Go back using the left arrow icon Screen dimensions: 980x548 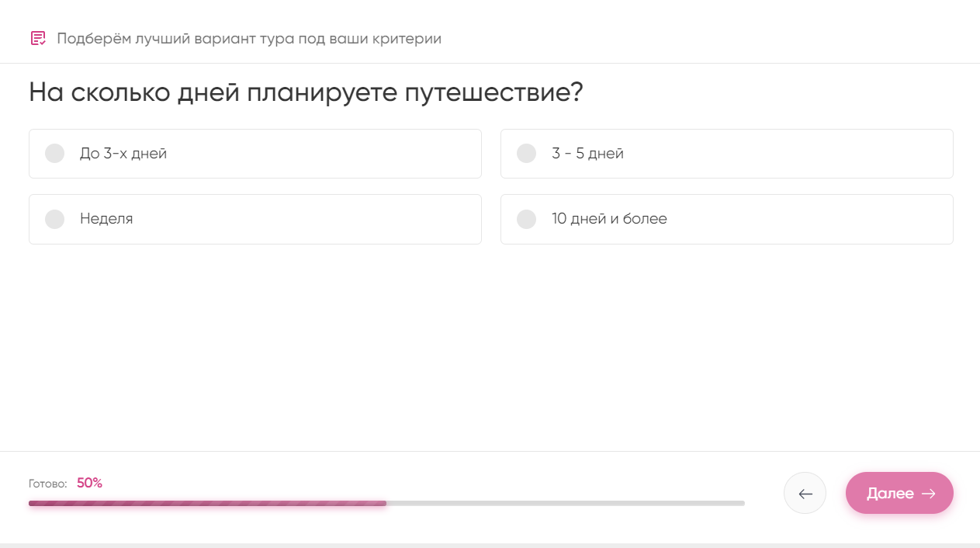point(805,493)
